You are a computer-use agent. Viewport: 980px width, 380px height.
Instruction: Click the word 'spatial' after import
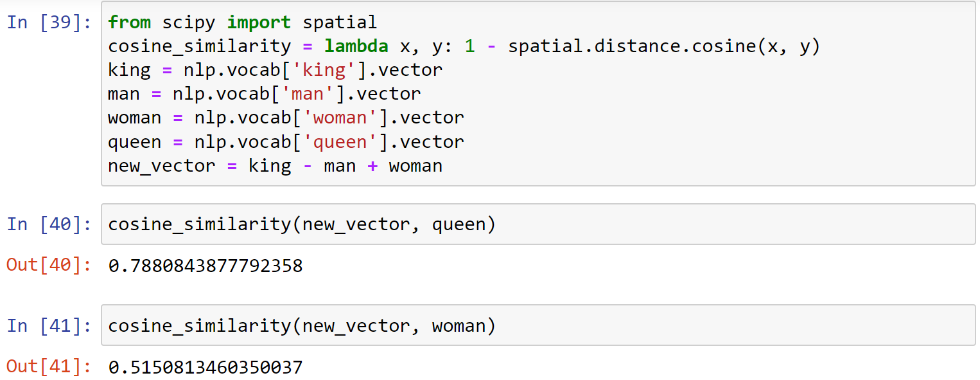pyautogui.click(x=340, y=23)
